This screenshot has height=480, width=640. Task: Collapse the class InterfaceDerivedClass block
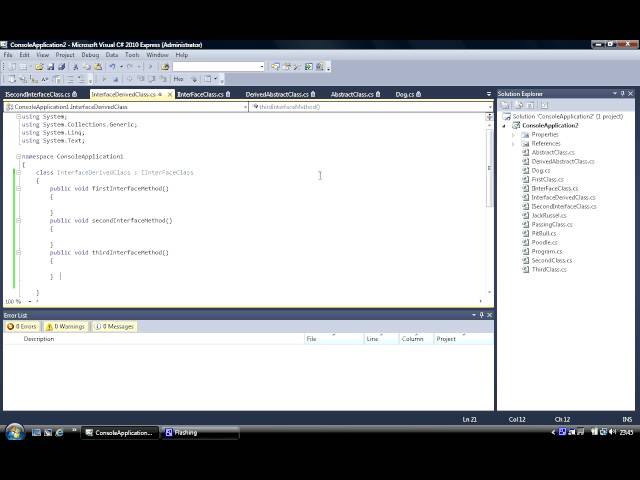pos(18,173)
